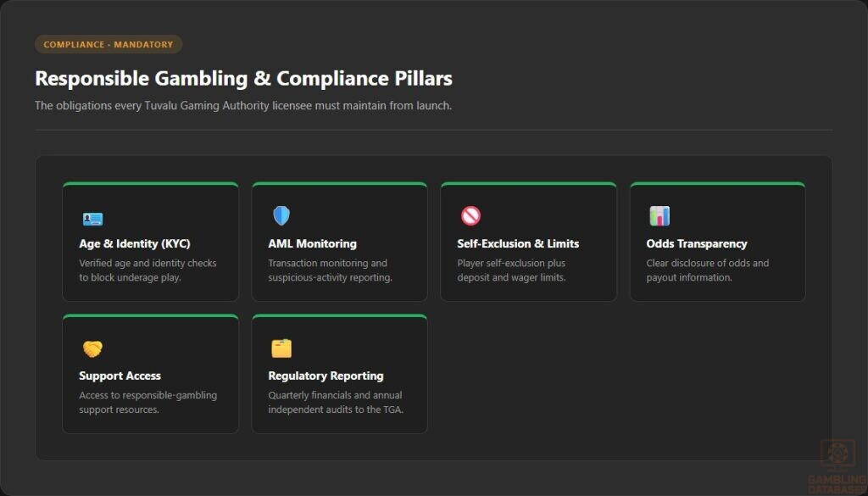Click the blue shield AML Monitoring icon

281,216
